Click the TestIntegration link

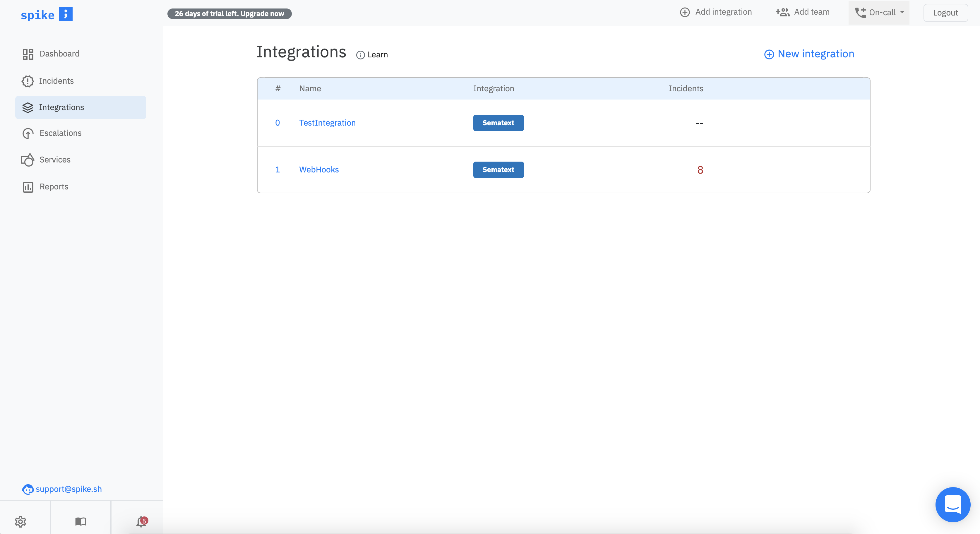pyautogui.click(x=327, y=122)
